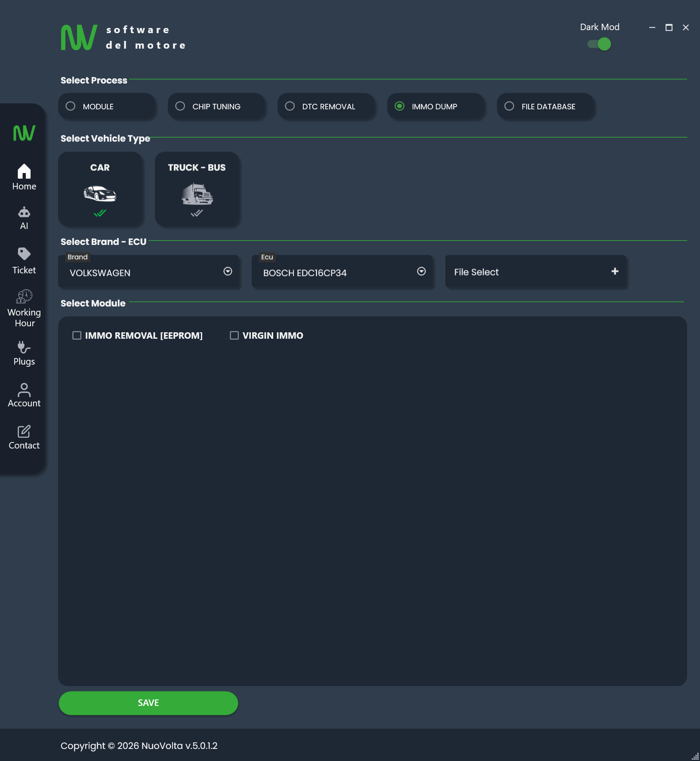Viewport: 700px width, 761px height.
Task: Toggle the Dark Mod switch
Action: coord(599,44)
